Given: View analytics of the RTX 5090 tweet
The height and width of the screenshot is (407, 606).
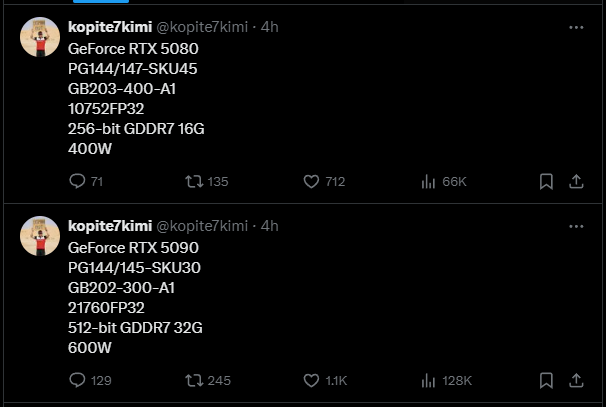Looking at the screenshot, I should click(x=429, y=380).
